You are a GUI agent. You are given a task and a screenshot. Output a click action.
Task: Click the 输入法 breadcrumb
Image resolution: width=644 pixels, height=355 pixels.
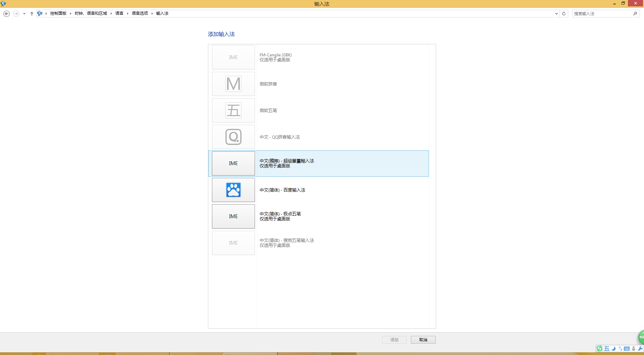(162, 13)
